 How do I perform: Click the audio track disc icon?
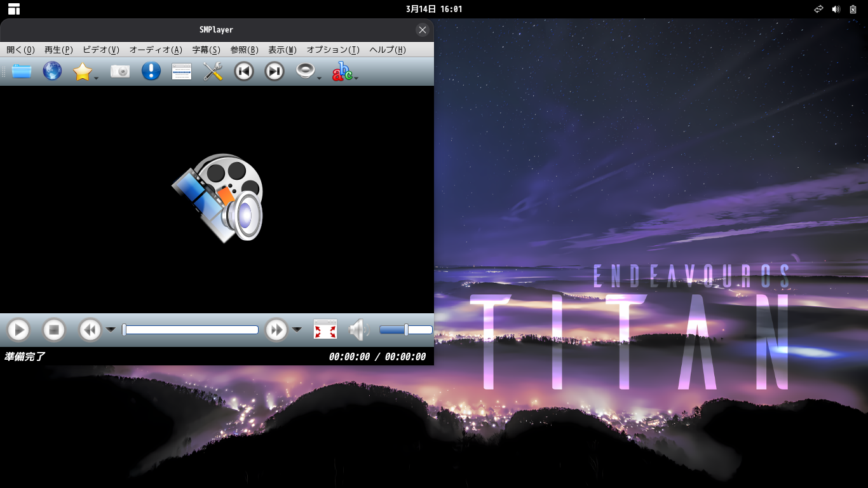[306, 71]
